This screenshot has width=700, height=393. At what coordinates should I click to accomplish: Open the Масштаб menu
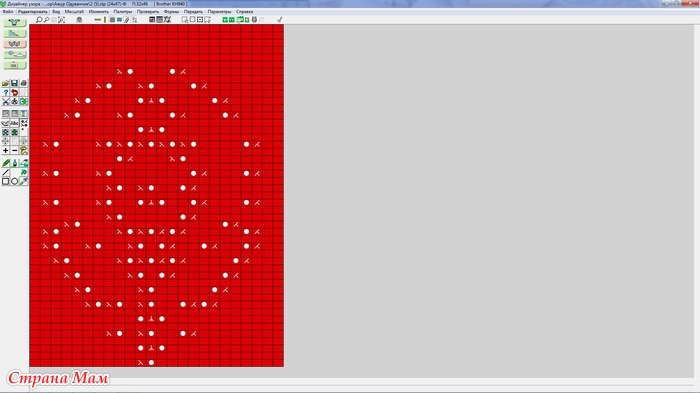coord(74,12)
